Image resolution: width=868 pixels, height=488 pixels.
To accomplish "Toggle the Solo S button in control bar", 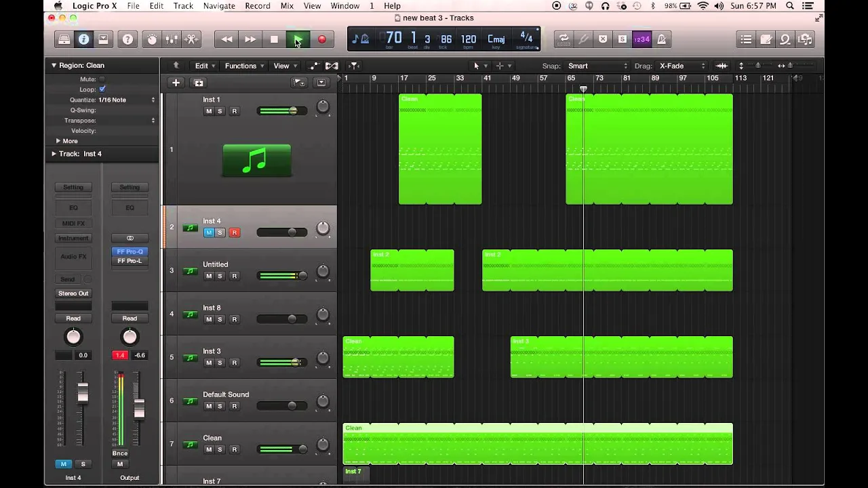I will pos(622,39).
